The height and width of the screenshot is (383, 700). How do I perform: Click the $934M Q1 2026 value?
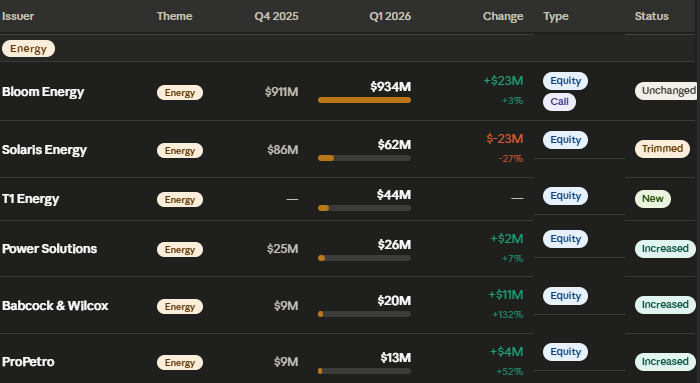pos(391,87)
